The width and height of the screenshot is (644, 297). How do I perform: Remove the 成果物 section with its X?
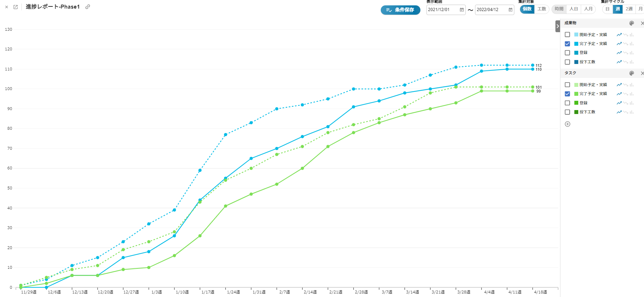click(642, 23)
